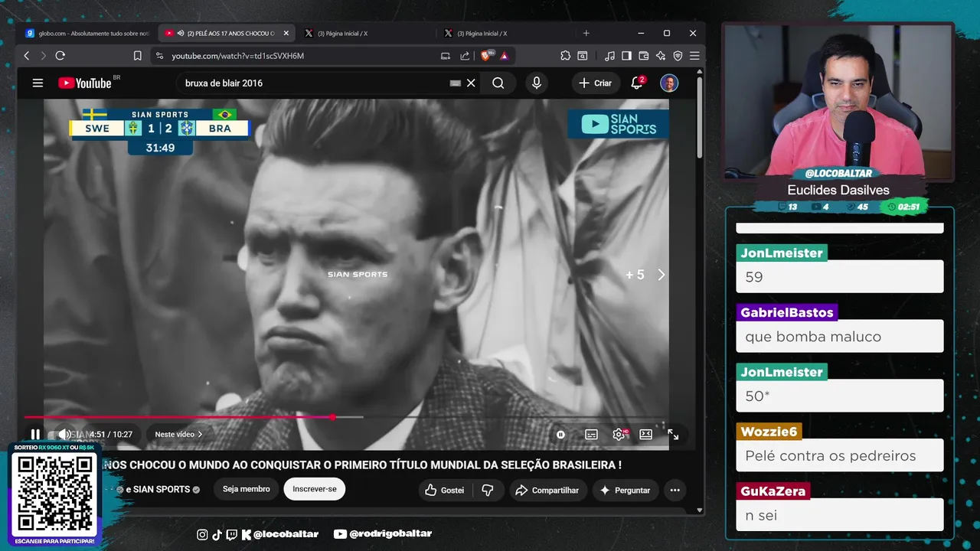The height and width of the screenshot is (551, 980).
Task: Open the browser main hamburger menu
Action: pyautogui.click(x=694, y=56)
